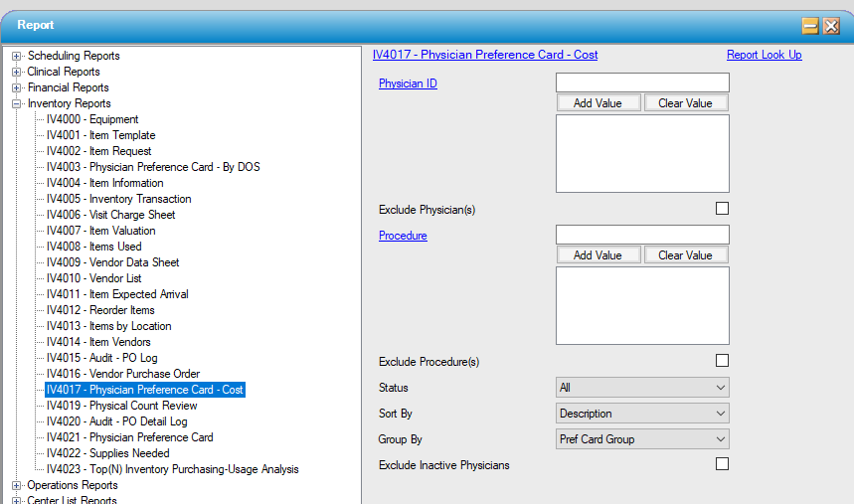Screen dimensions: 854x504
Task: Click Add Value under Physician ID
Action: 598,103
